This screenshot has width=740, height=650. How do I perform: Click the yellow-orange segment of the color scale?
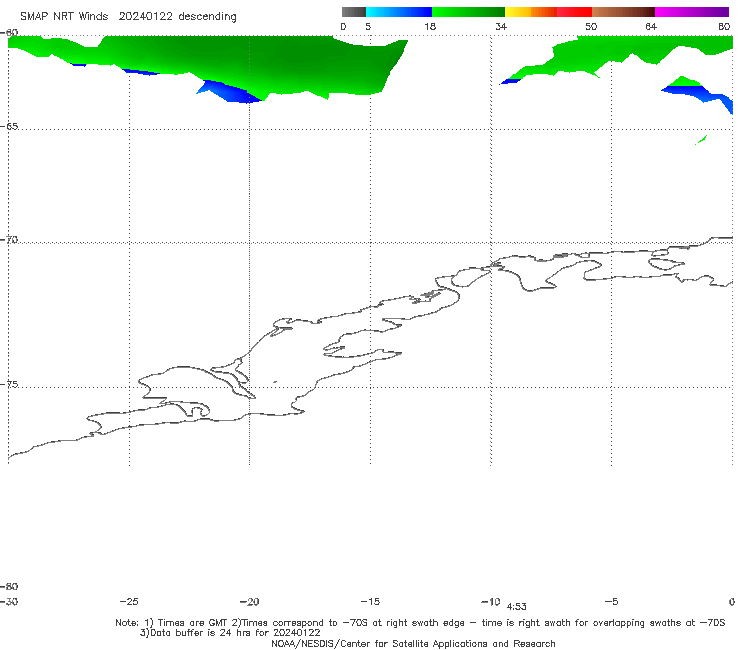(x=531, y=12)
